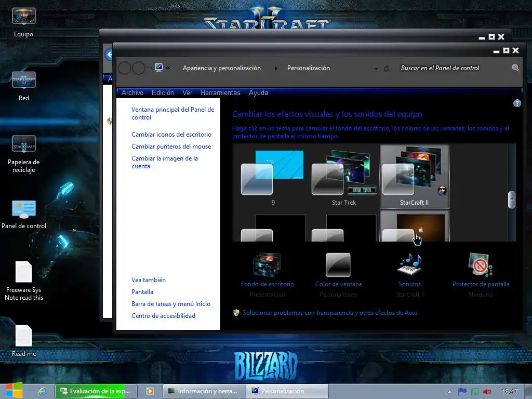Expand arrow after Apariencia y personalización
The height and width of the screenshot is (399, 532).
(x=276, y=68)
